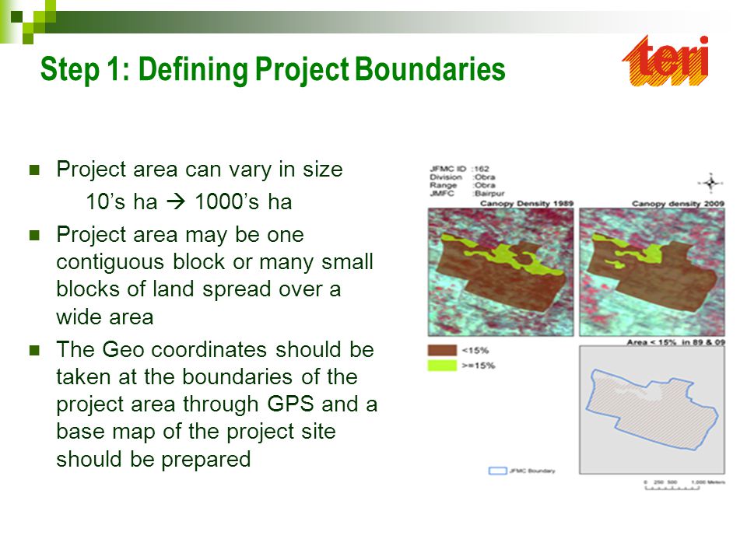
Task: Click the bullet about Geo coordinates and GPS
Action: [x=217, y=404]
